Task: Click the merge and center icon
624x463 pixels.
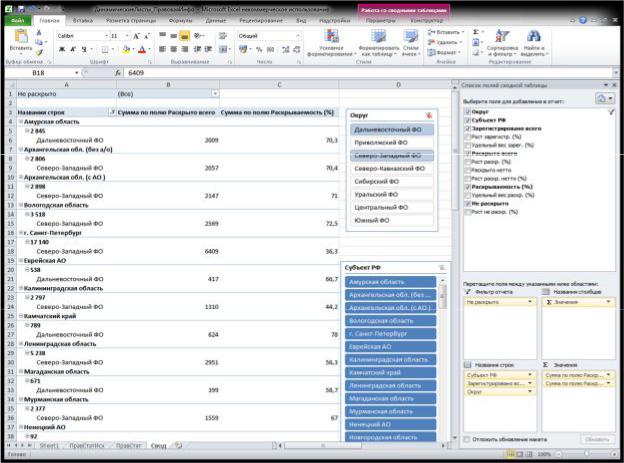Action: tap(223, 49)
